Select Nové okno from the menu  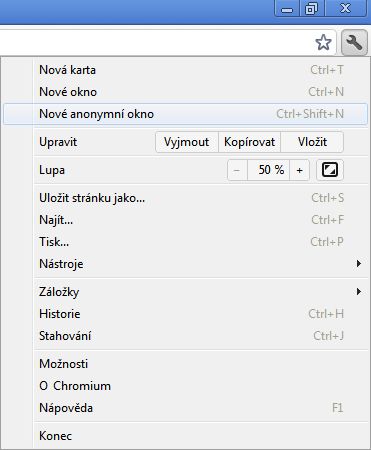185,92
